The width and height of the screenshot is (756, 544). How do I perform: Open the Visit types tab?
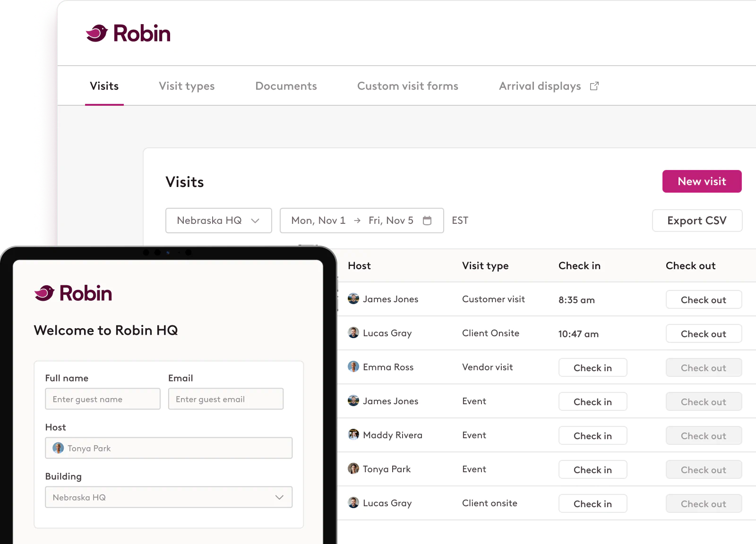(187, 86)
